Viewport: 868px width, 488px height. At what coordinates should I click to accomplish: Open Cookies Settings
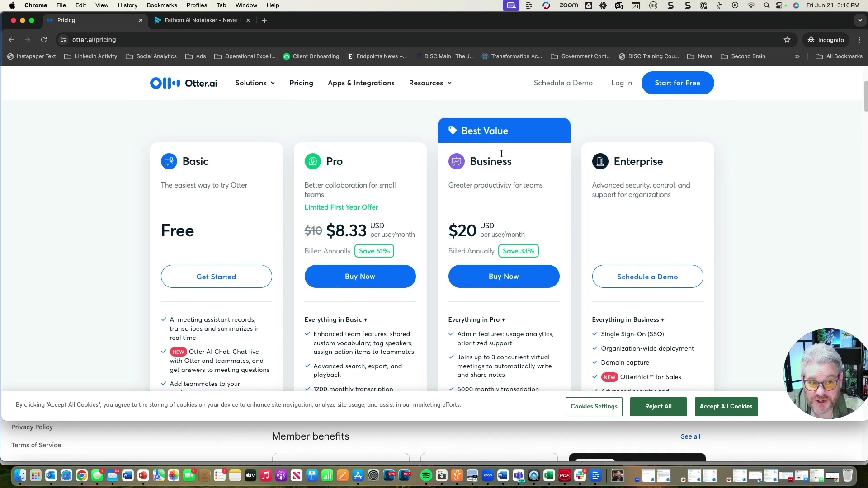coord(594,407)
